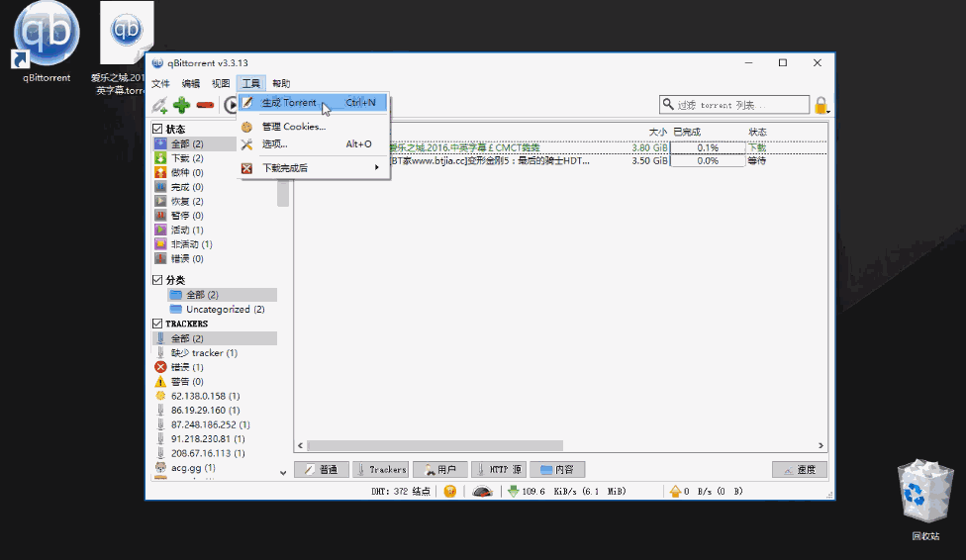This screenshot has width=966, height=560.
Task: Click the resume play toolbar icon
Action: (231, 105)
